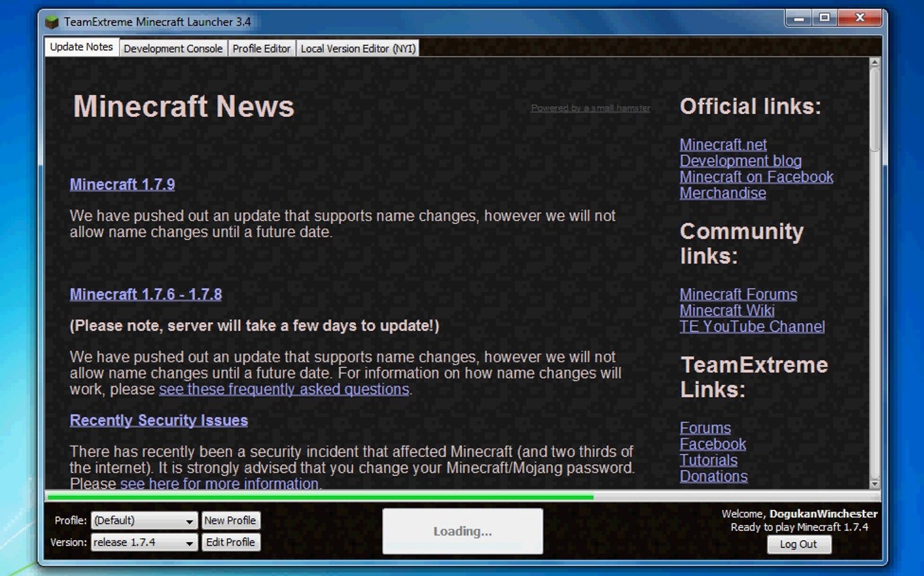Visit the TE YouTube Channel link
This screenshot has height=576, width=924.
pyautogui.click(x=752, y=326)
